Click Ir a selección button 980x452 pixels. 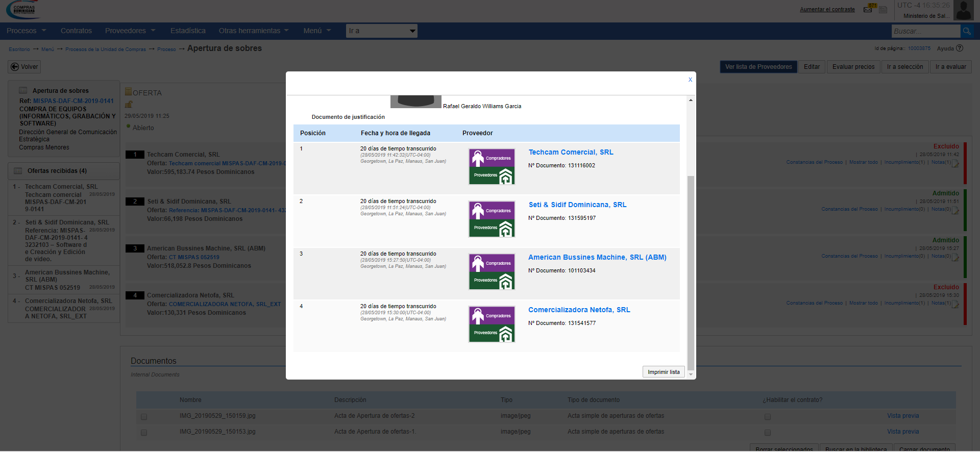click(905, 67)
